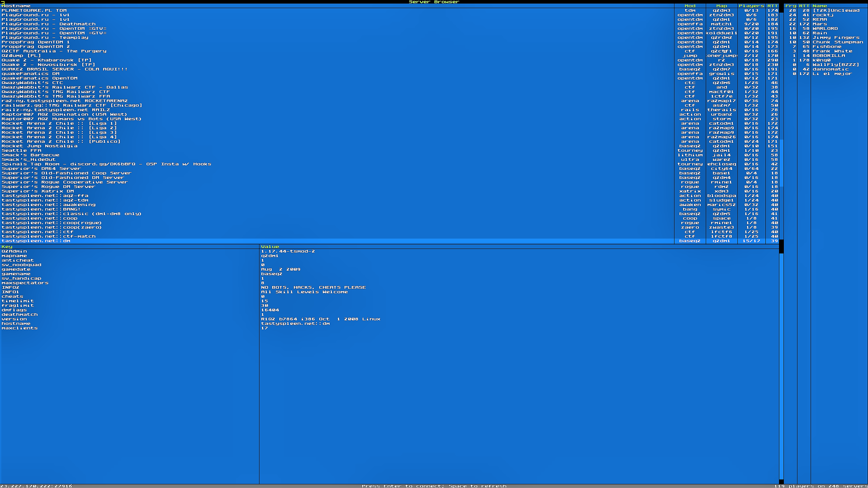Click the fraglimit key row
868x488 pixels.
tap(389, 305)
